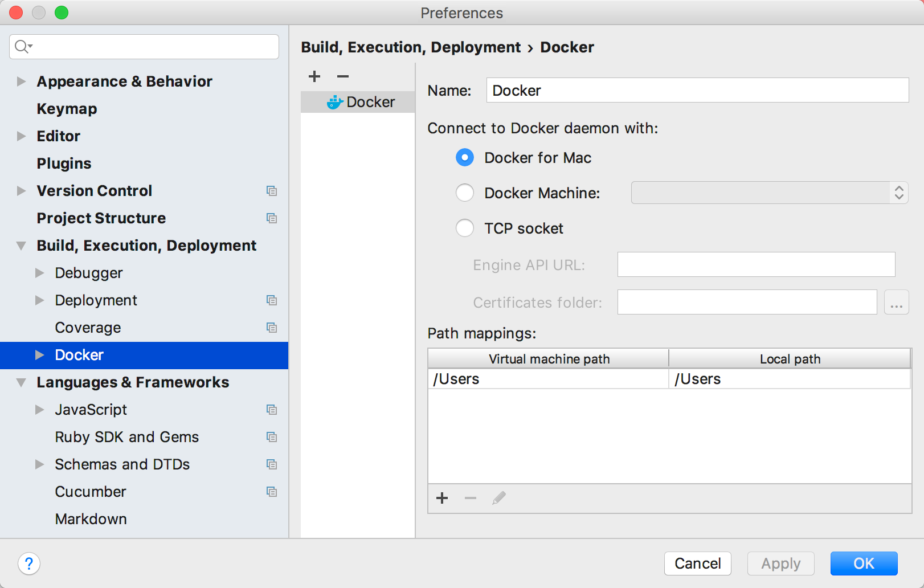The width and height of the screenshot is (924, 588).
Task: Click the Apply button
Action: click(781, 563)
